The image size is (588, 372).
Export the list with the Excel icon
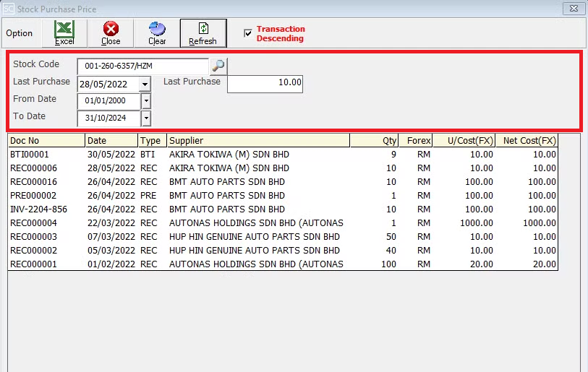(64, 33)
